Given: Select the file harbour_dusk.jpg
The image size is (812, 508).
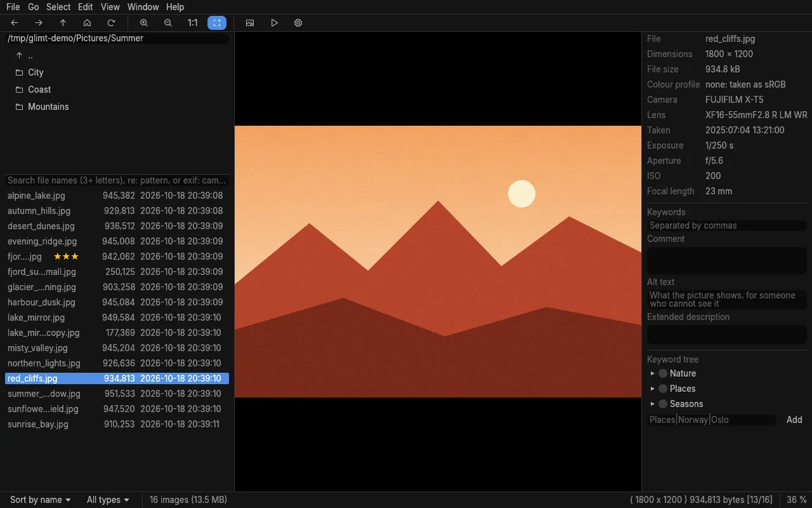Looking at the screenshot, I should (117, 302).
